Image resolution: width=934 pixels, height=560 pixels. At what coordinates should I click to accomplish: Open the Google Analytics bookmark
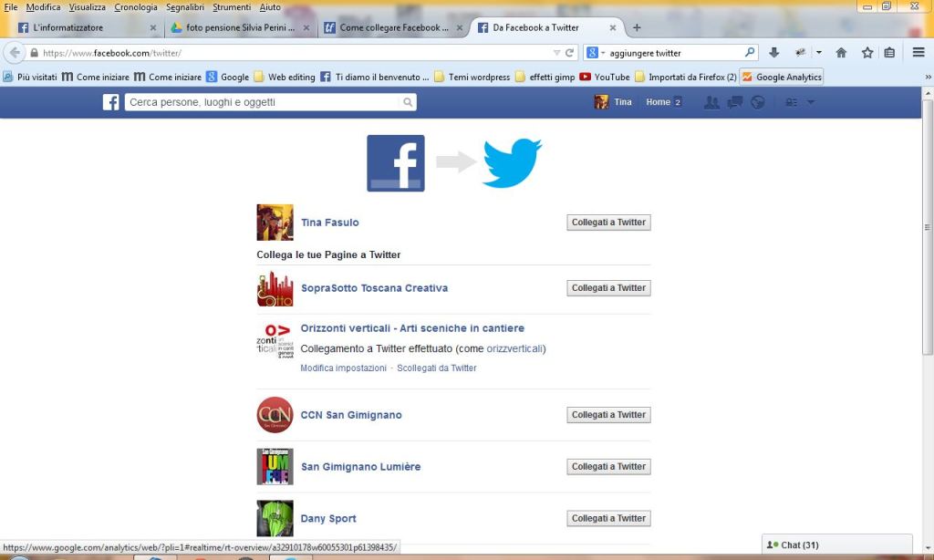click(782, 77)
